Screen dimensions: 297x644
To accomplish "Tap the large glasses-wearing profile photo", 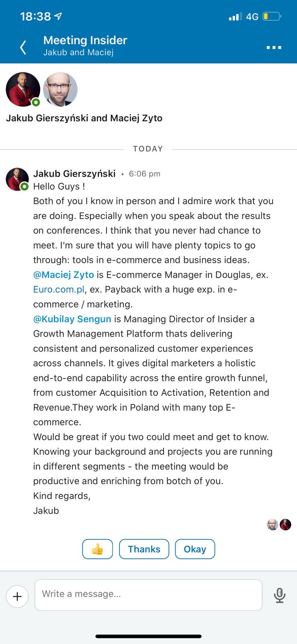I will pos(60,89).
